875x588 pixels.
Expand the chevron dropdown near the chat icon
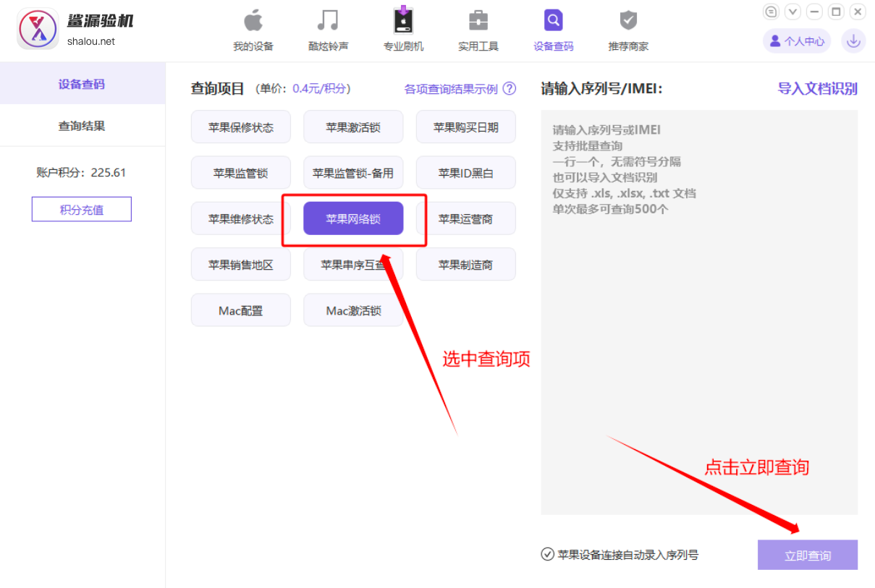point(792,12)
